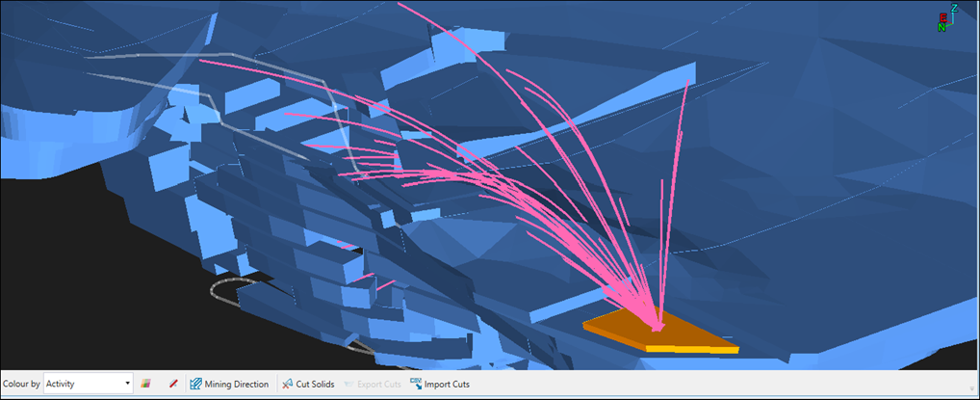Click the red pencil edit icon

pos(173,384)
